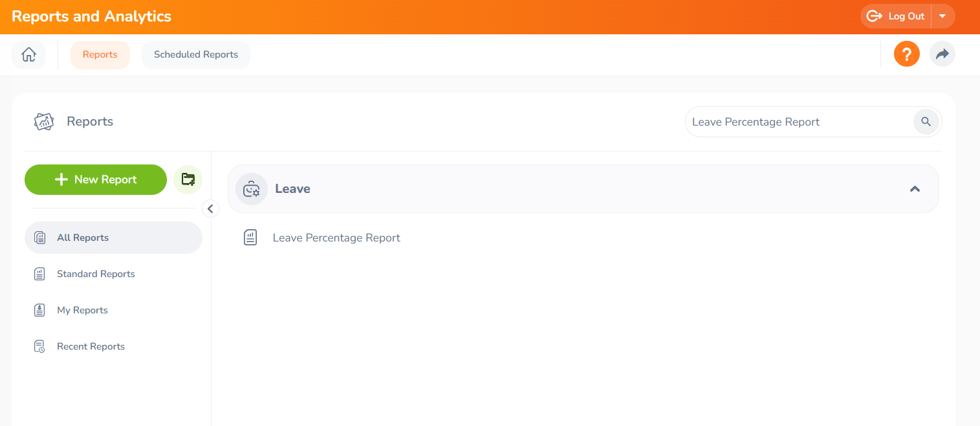This screenshot has height=426, width=980.
Task: Select Standard Reports in the sidebar
Action: pyautogui.click(x=113, y=274)
